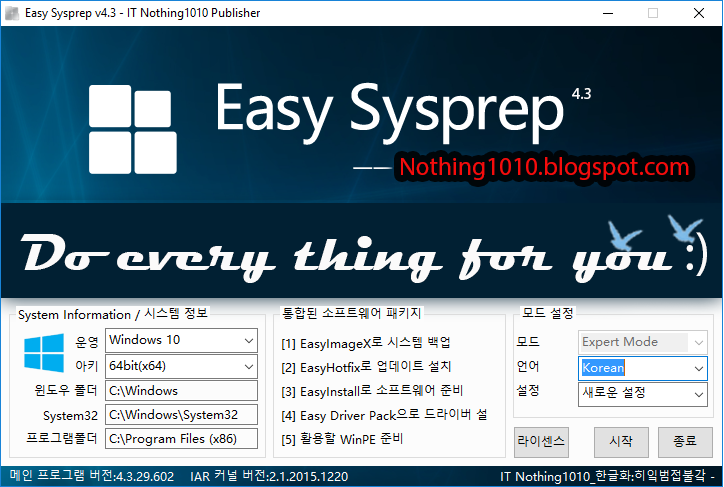Screen dimensions: 724x487
Task: Select [2] EasyHotfix로 업데이트 설치
Action: tap(366, 367)
